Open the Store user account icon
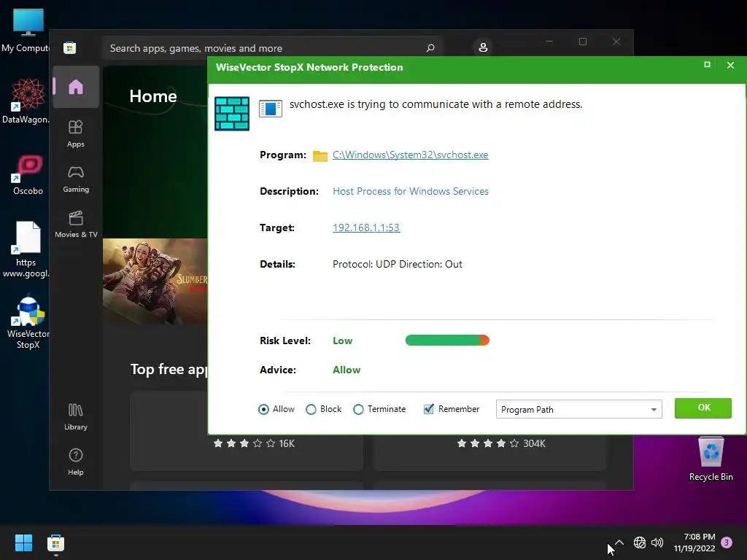The height and width of the screenshot is (560, 747). pyautogui.click(x=483, y=47)
